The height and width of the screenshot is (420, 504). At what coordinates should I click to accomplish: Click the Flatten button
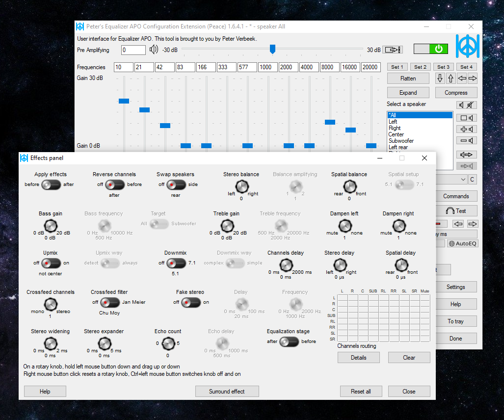click(x=408, y=79)
